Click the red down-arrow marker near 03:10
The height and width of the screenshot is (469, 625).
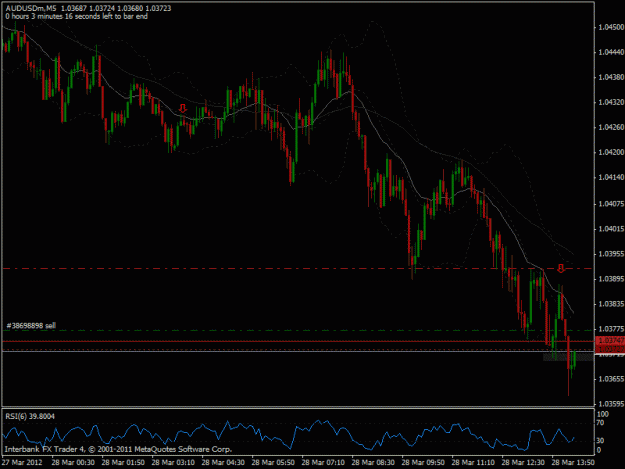[183, 108]
